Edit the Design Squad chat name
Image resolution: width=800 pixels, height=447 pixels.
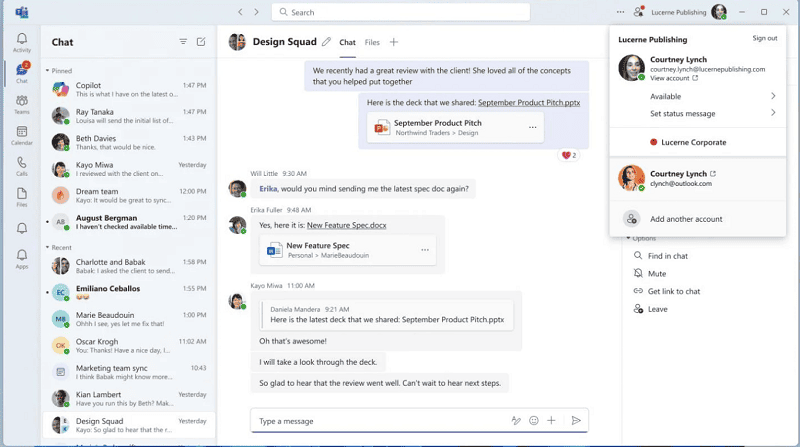tap(326, 42)
